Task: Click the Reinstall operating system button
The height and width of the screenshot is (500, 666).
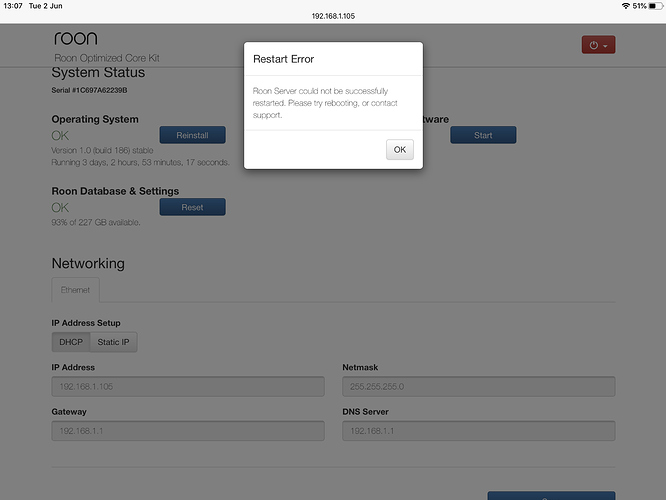Action: tap(192, 135)
